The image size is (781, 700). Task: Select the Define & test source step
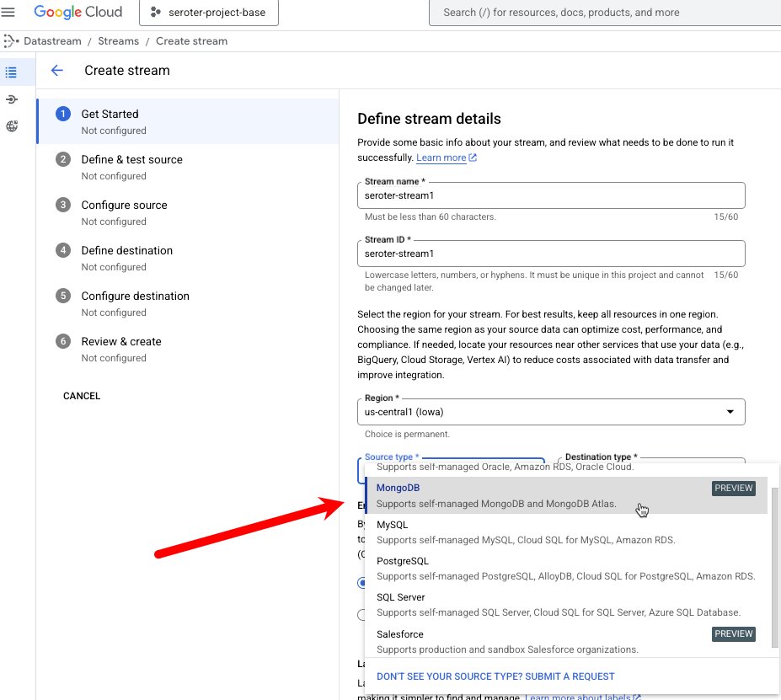tap(188, 168)
